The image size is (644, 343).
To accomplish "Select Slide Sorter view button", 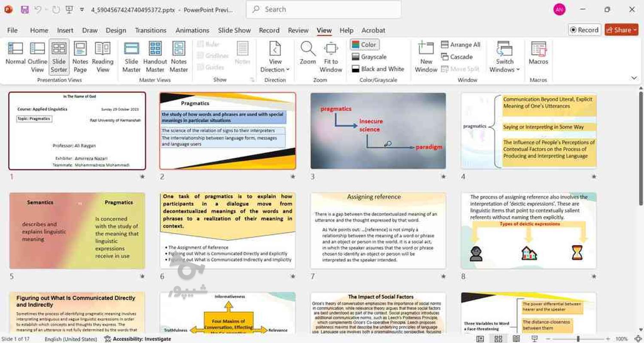I will tap(59, 57).
